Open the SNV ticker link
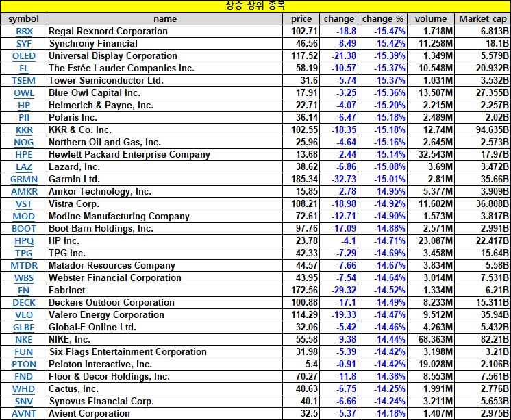511x420 pixels. pyautogui.click(x=24, y=402)
